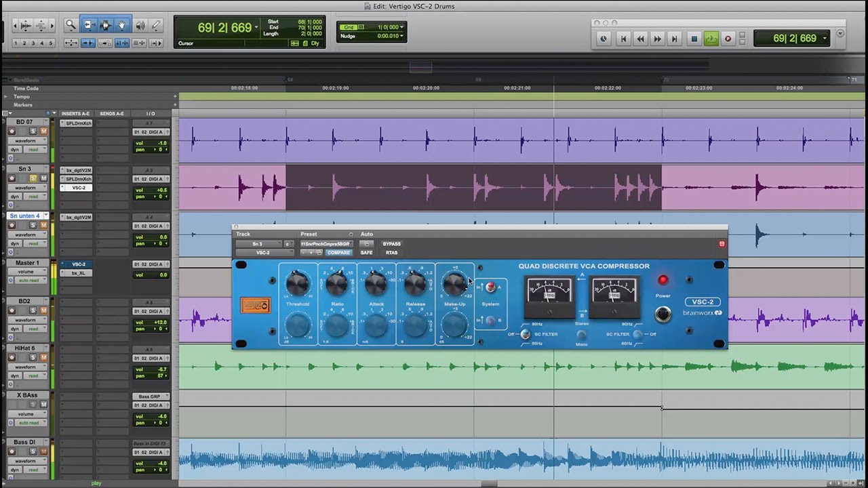Image resolution: width=868 pixels, height=488 pixels.
Task: Click the green Play button in transport
Action: pyautogui.click(x=711, y=39)
